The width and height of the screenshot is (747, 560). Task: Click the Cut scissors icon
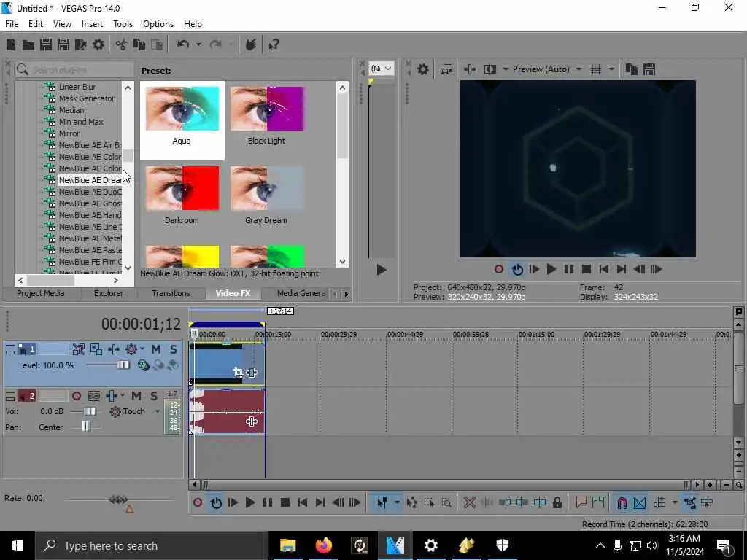tap(122, 44)
